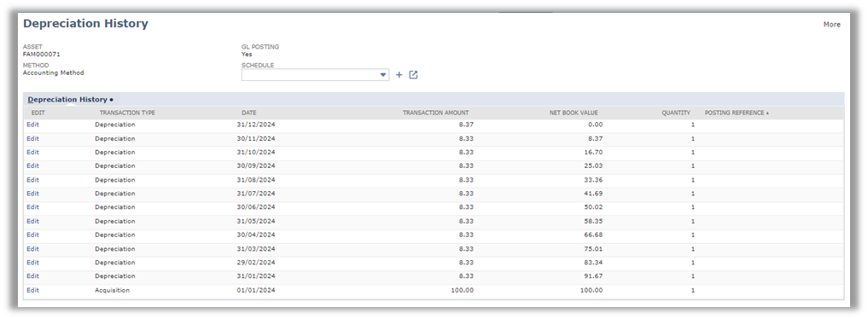The image size is (868, 319).
Task: Select the date 01/01/2024
Action: click(256, 290)
